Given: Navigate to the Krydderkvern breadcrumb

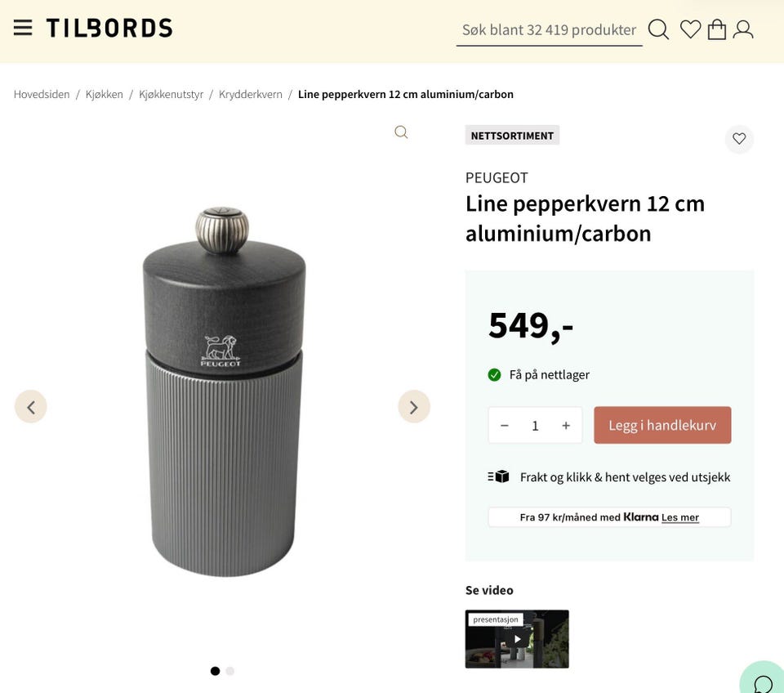Looking at the screenshot, I should (x=250, y=94).
